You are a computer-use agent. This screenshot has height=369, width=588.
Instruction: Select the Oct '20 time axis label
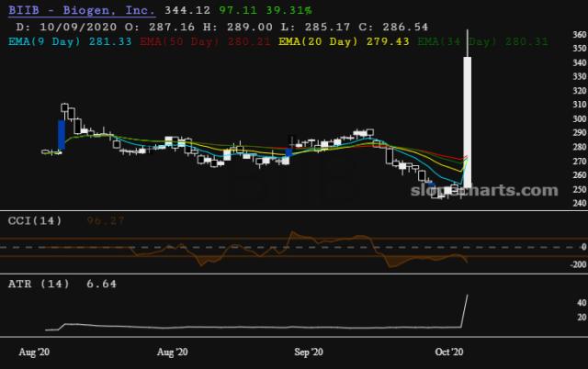(449, 352)
